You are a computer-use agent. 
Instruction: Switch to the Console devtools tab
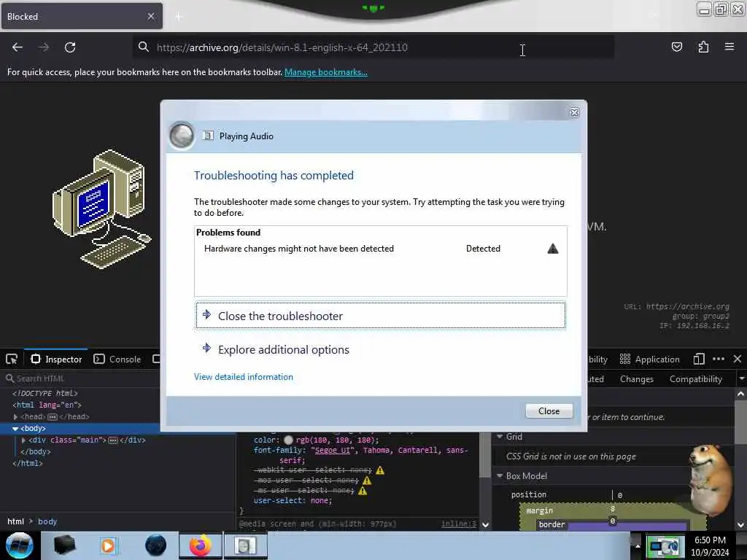click(117, 359)
